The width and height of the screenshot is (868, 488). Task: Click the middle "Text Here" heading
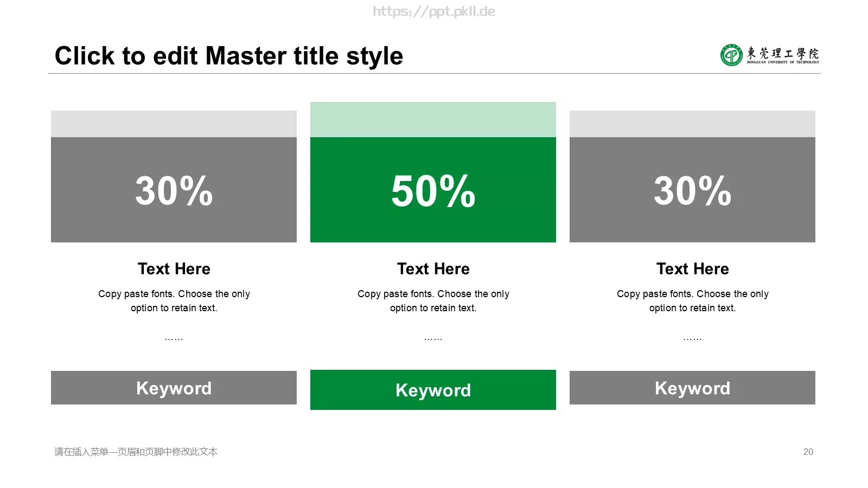433,269
